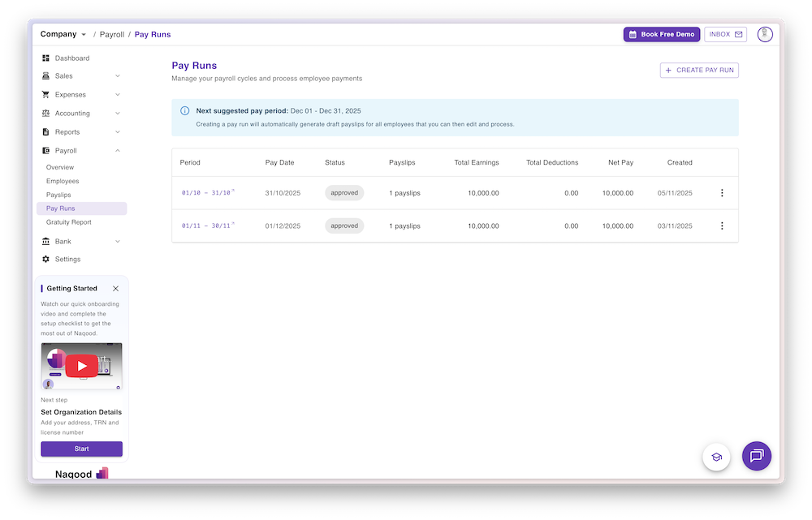Image resolution: width=812 pixels, height=520 pixels.
Task: Open the Employees submenu item
Action: (63, 182)
